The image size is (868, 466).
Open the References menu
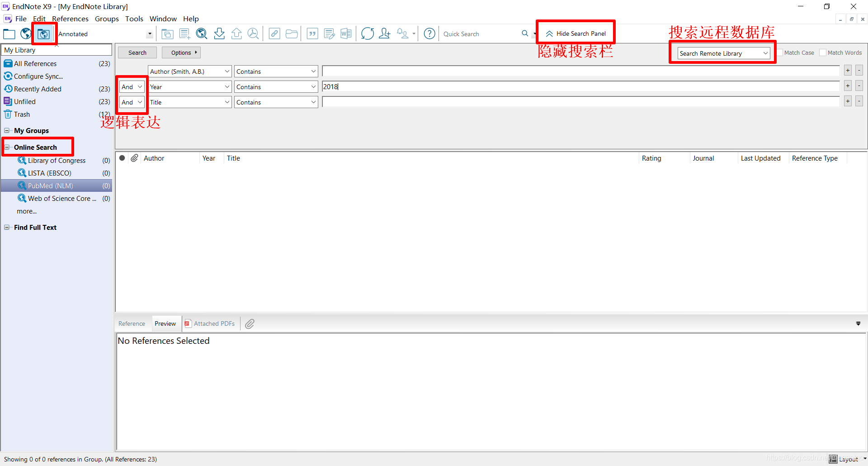coord(70,19)
